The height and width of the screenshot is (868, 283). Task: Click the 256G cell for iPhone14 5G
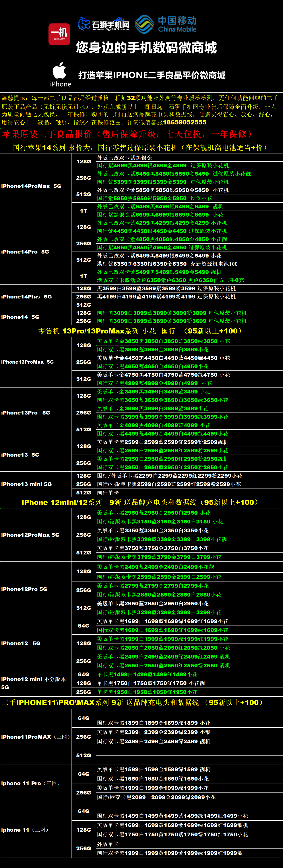tap(83, 321)
